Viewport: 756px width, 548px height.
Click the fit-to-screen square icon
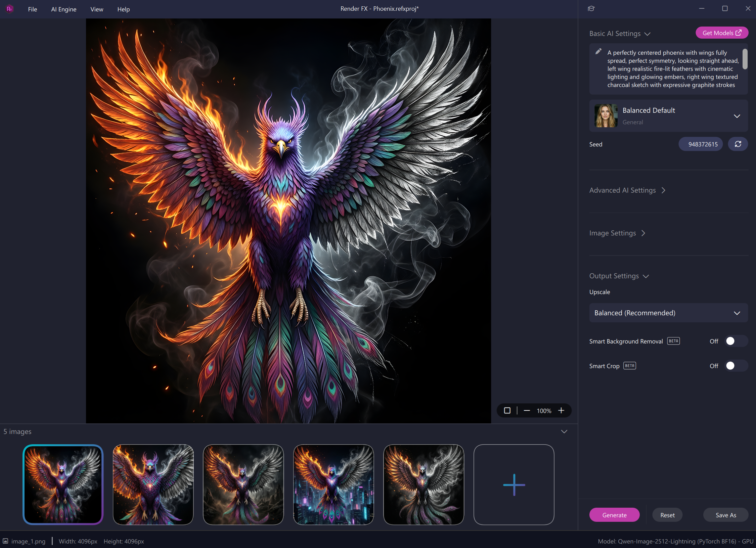507,410
